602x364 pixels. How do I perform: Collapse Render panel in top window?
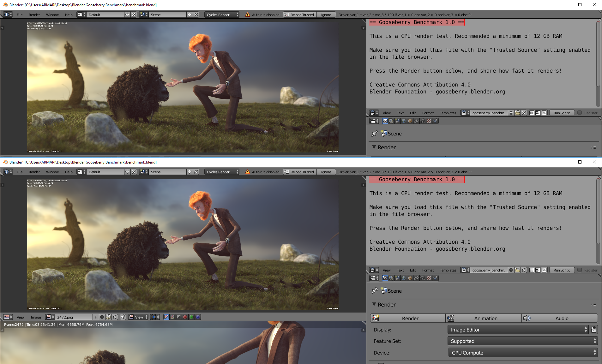pos(374,147)
